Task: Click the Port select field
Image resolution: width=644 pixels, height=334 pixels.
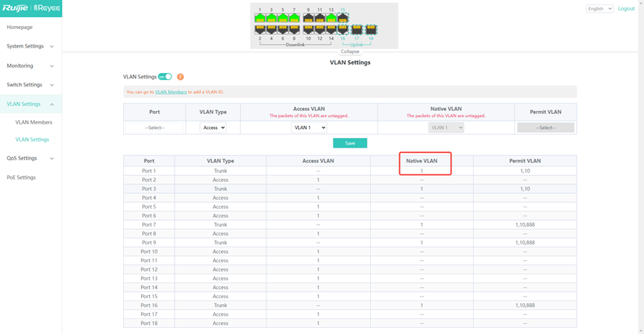Action: pos(154,127)
